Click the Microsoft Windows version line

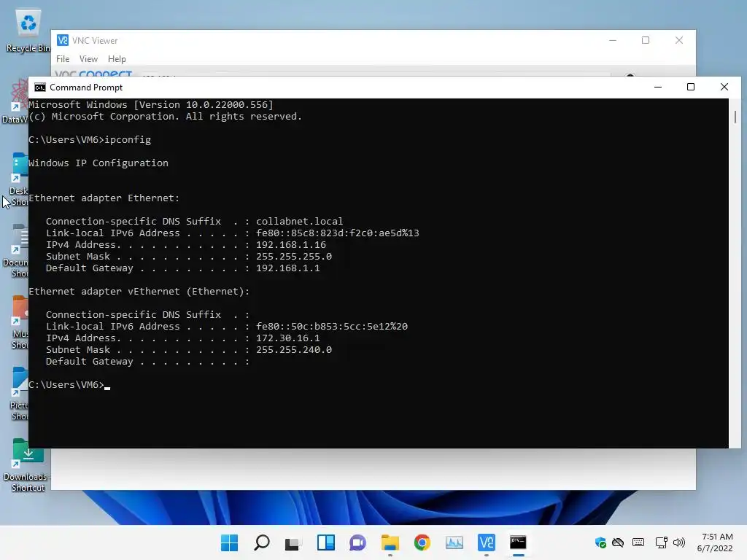[x=150, y=105]
